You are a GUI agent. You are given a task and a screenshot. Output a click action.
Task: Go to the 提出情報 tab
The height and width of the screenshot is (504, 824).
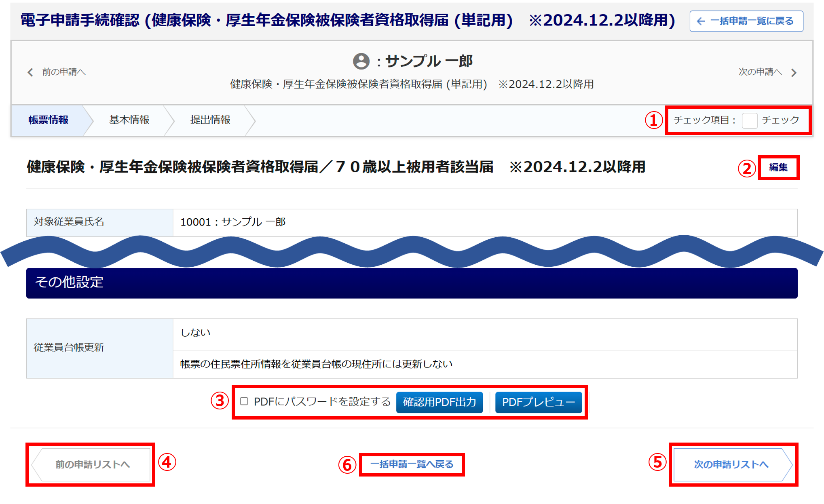(210, 120)
